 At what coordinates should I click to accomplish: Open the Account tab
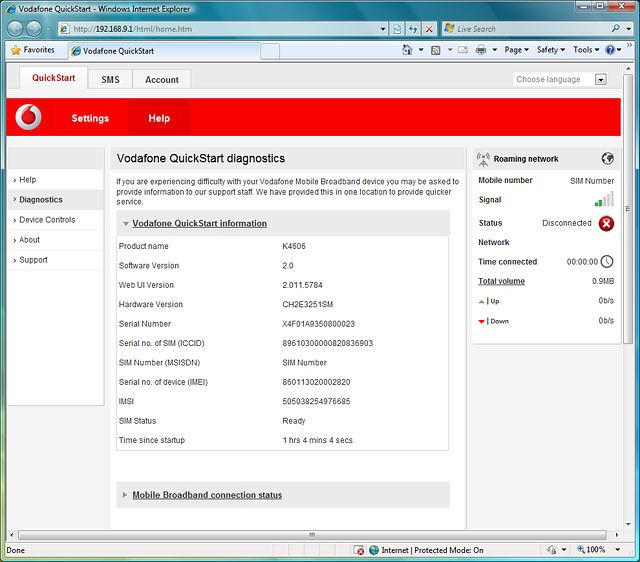tap(161, 79)
